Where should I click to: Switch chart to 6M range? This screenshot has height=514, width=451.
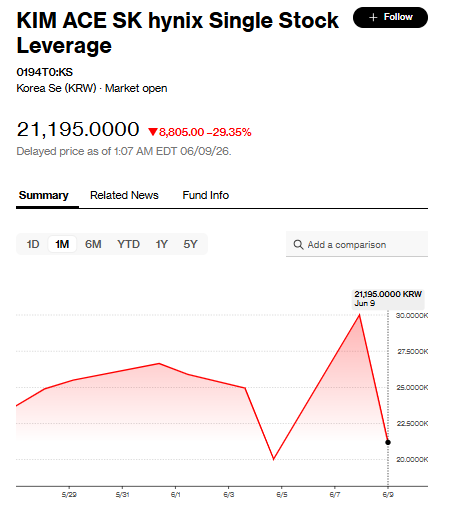93,244
